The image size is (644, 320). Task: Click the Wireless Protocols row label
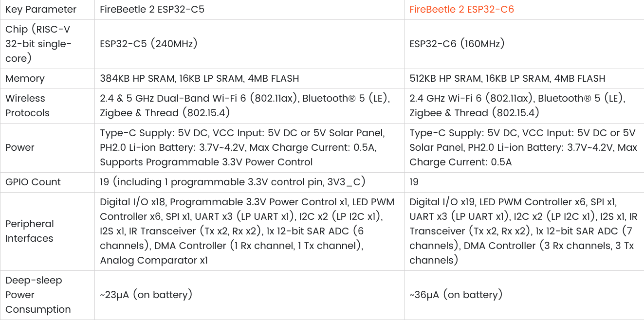27,106
